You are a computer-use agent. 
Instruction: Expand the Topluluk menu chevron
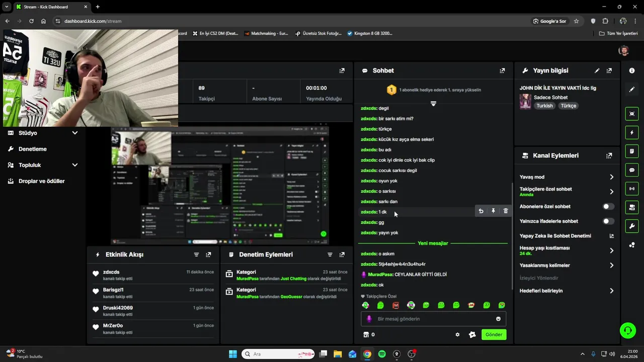(x=75, y=165)
